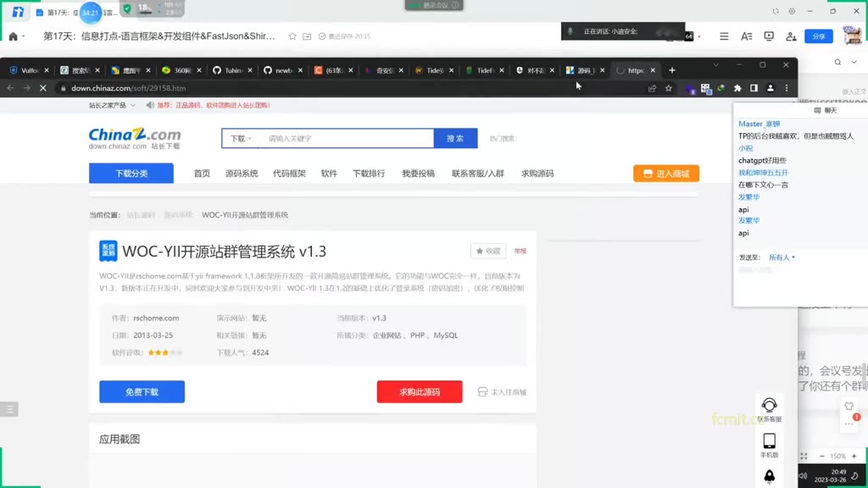Screen dimensions: 868x488
Task: Open 源码系统 navigation item
Action: coord(242,173)
